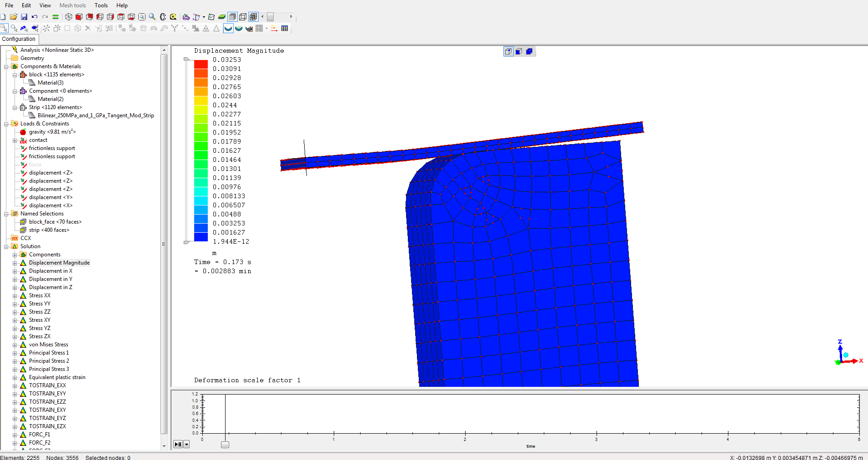Select the gravity <9.81 m/s²> load
Viewport: 868px width, 460px height.
(x=52, y=132)
